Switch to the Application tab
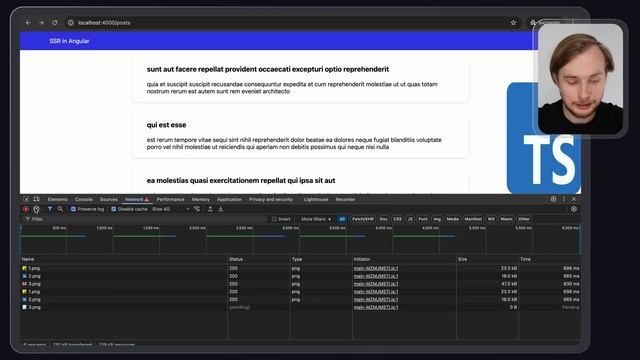 point(229,199)
